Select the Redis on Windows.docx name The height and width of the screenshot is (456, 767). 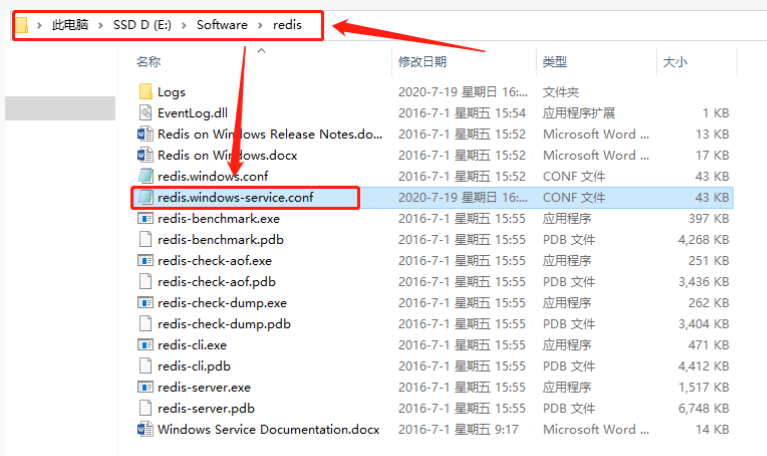pyautogui.click(x=227, y=155)
